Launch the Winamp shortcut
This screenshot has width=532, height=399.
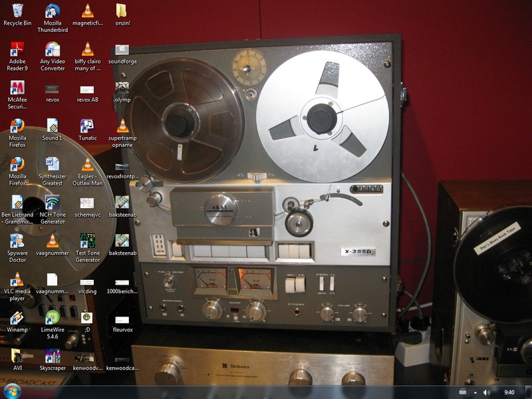pyautogui.click(x=17, y=317)
